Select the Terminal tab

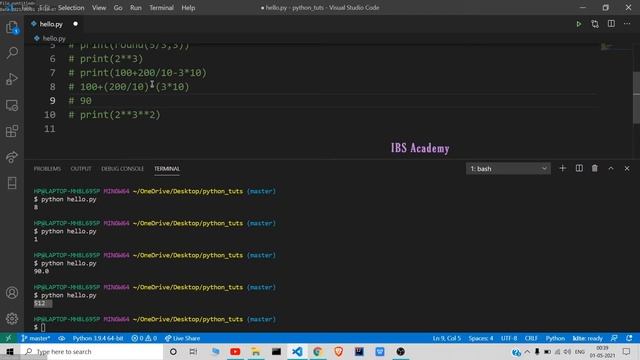(167, 169)
